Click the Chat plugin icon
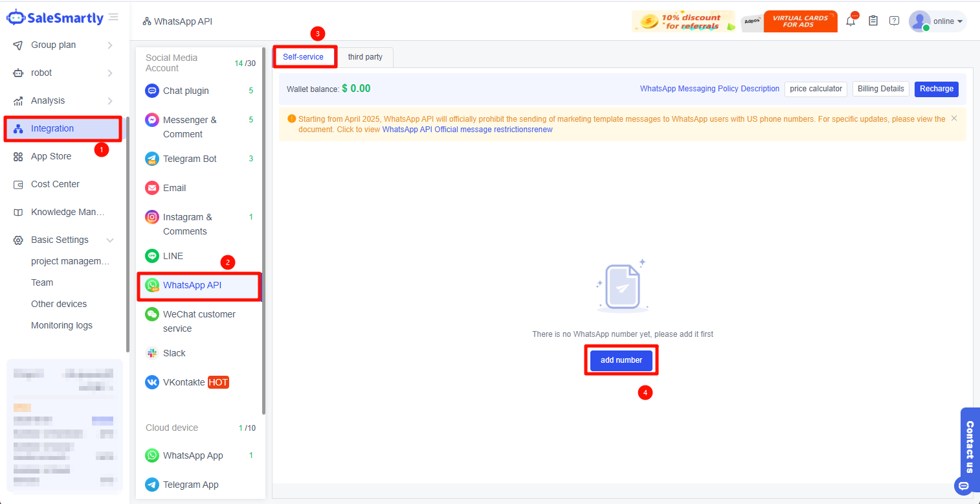 tap(152, 91)
